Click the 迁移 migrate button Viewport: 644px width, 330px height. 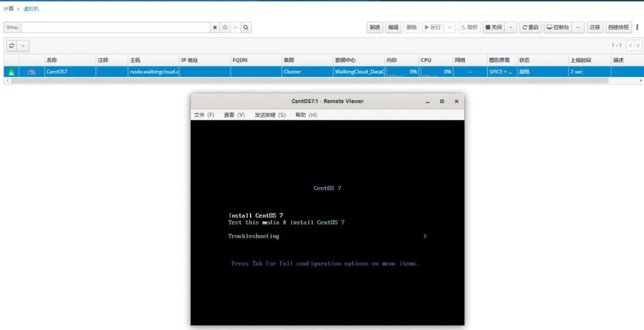(595, 27)
